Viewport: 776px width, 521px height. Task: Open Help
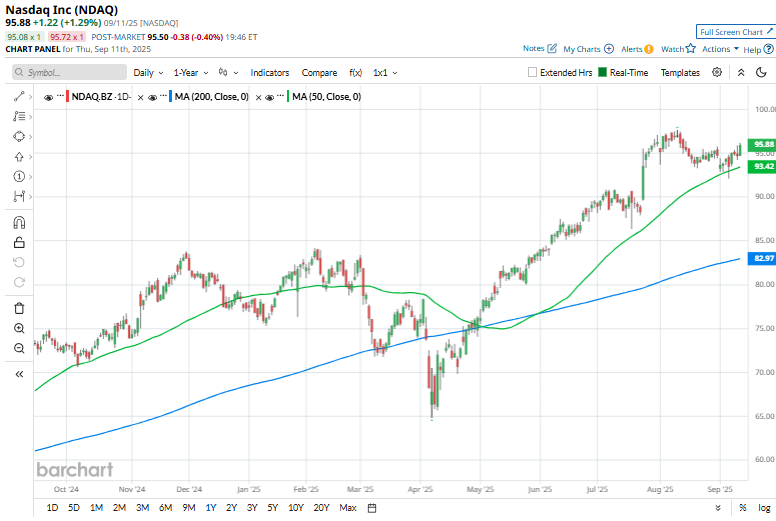(758, 49)
